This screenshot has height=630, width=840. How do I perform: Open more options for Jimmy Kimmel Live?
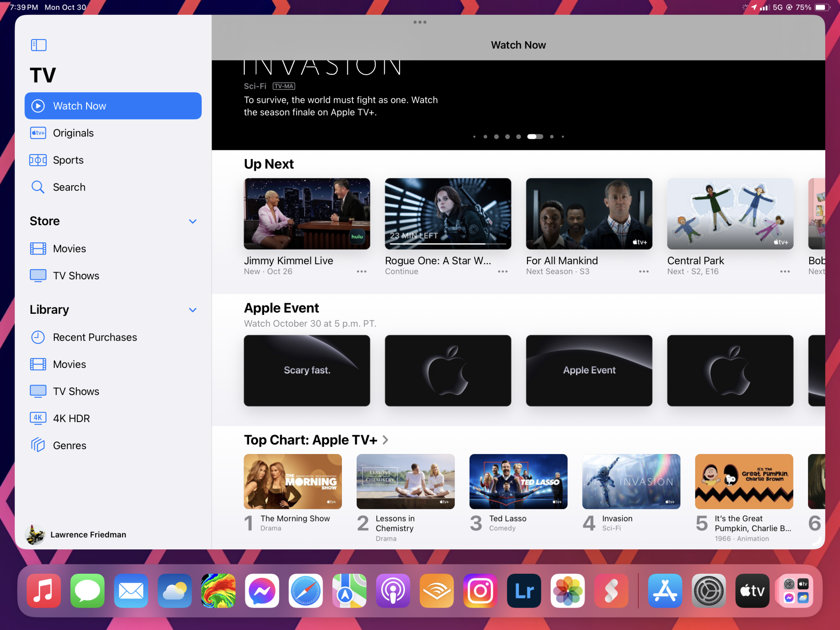pos(362,272)
